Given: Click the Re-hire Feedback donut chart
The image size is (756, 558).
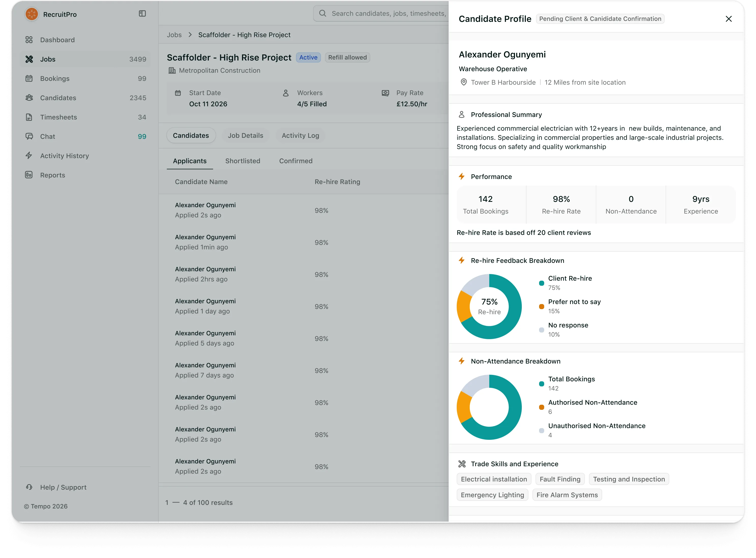Looking at the screenshot, I should 489,306.
